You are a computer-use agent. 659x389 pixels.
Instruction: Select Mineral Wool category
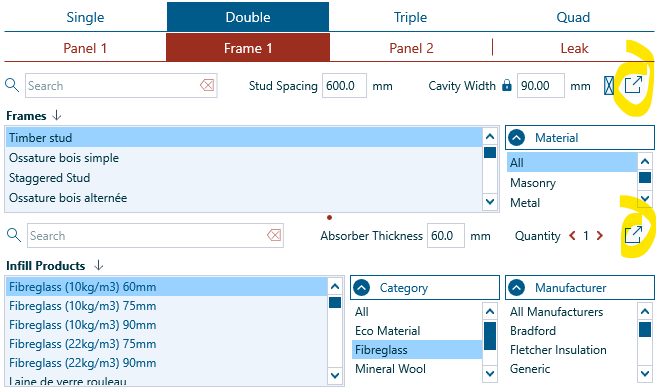[x=417, y=368]
